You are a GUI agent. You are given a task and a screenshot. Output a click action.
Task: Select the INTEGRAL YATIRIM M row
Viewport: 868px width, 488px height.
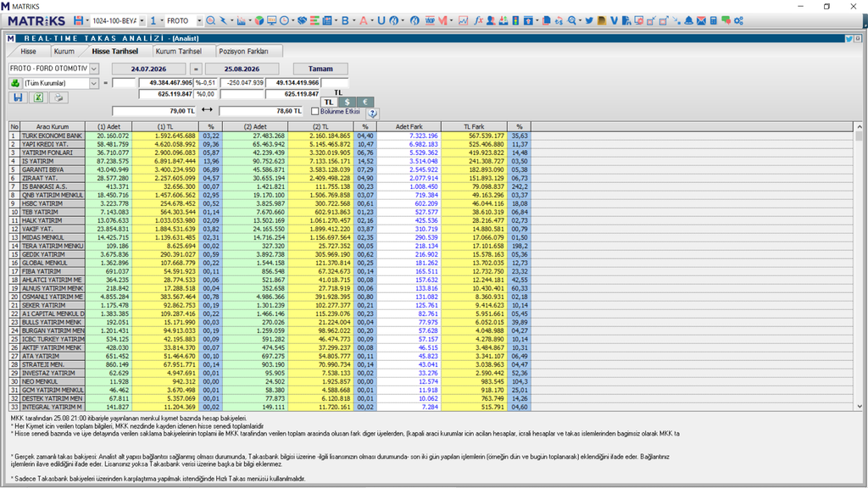(x=270, y=407)
